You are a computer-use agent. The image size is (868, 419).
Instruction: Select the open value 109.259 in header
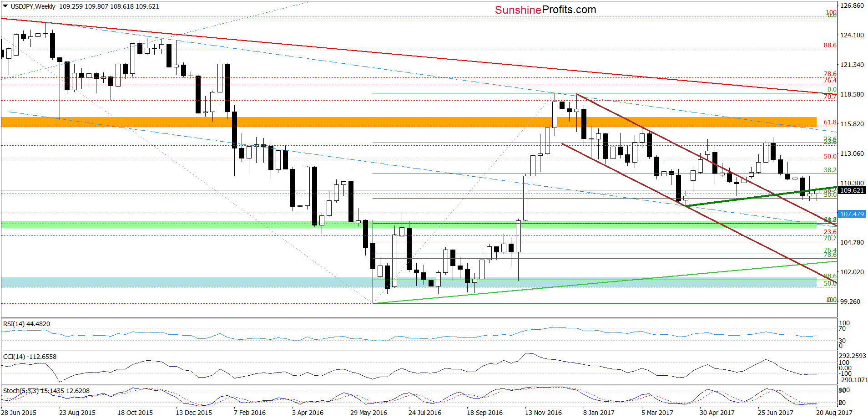(x=71, y=6)
